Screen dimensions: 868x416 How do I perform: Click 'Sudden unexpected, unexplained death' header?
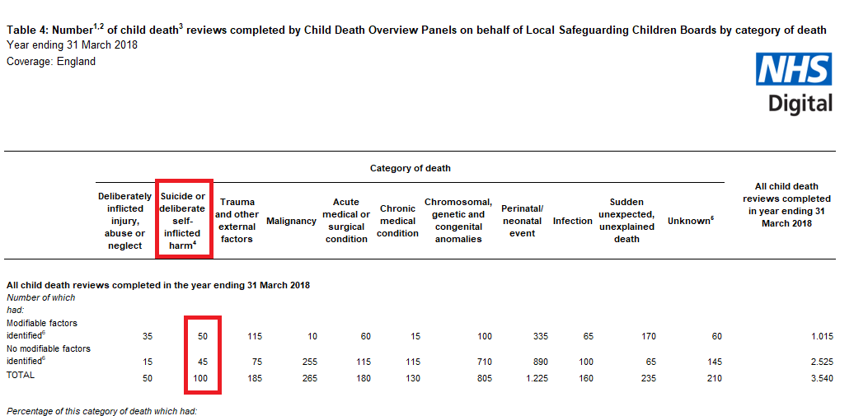coord(626,221)
